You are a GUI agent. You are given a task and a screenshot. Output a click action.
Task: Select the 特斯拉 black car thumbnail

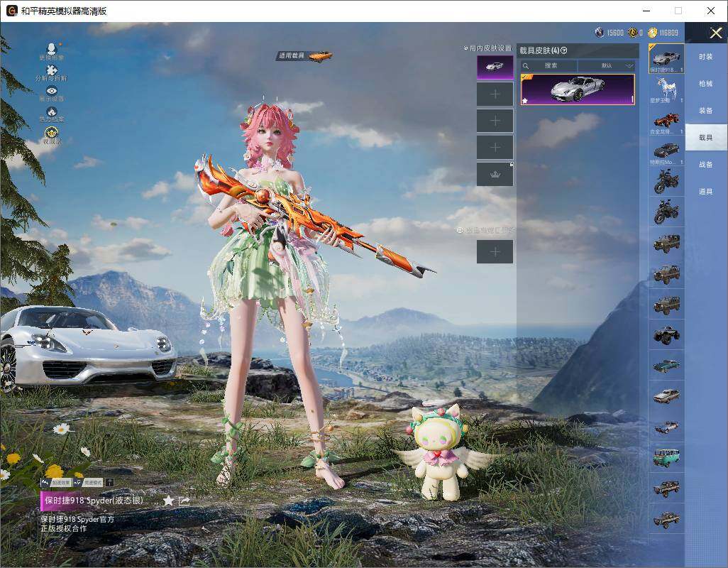[666, 151]
